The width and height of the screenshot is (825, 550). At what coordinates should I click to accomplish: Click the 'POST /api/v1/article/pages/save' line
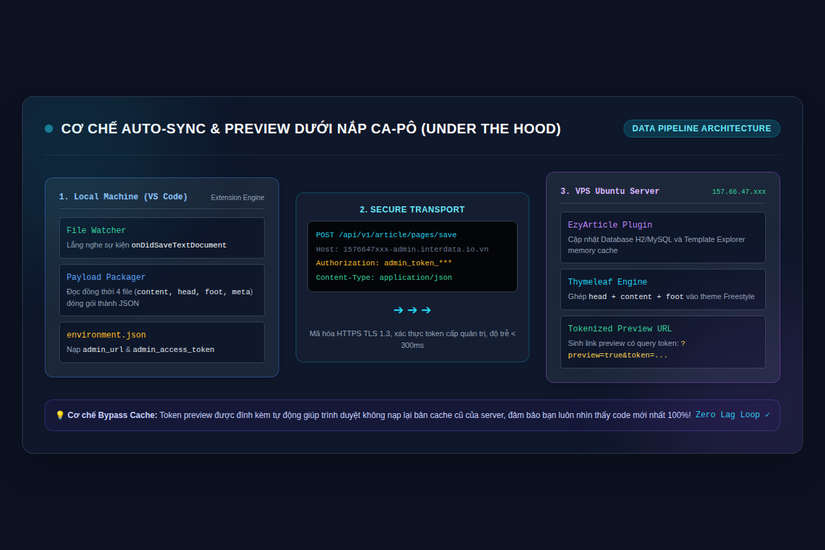(x=386, y=235)
